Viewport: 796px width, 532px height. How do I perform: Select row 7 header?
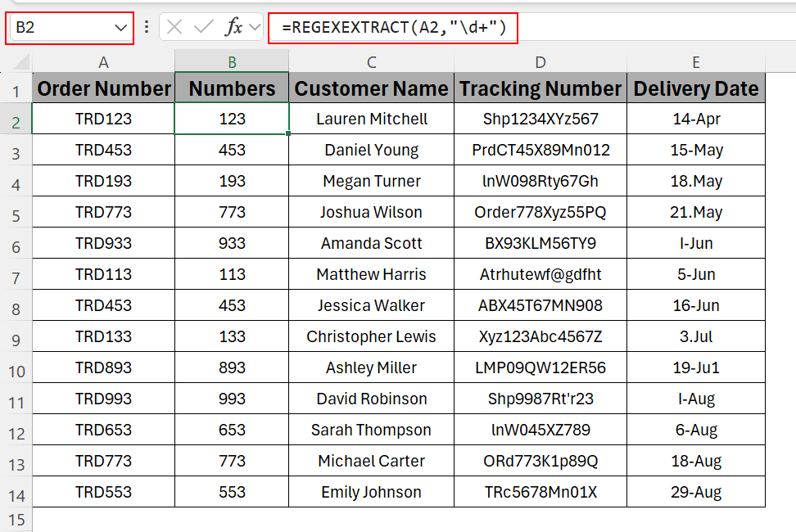click(16, 275)
